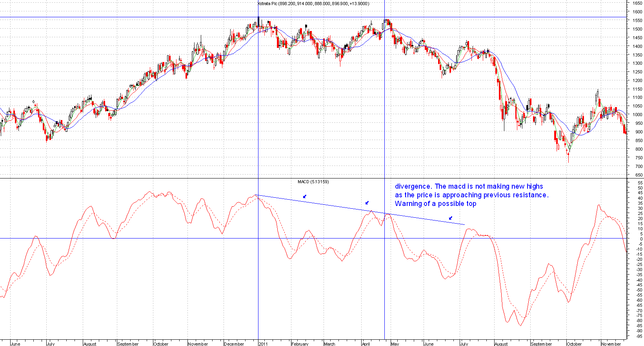Image resolution: width=644 pixels, height=346 pixels.
Task: Click the 1000 price scale label
Action: coord(637,115)
